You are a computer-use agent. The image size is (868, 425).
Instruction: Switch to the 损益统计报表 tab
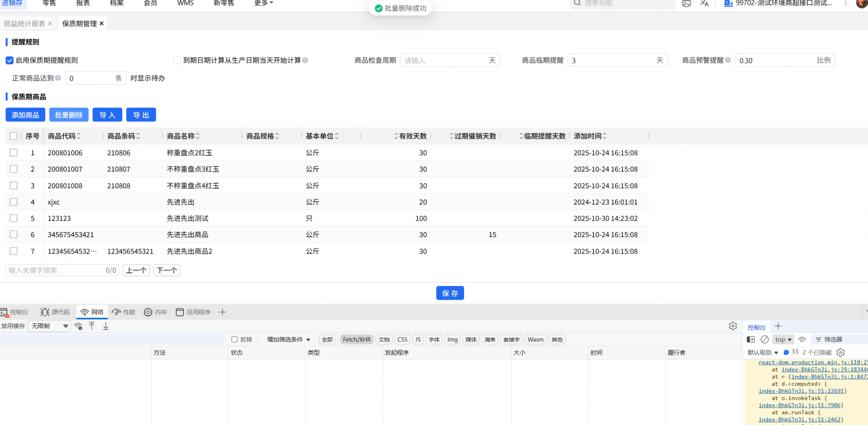click(x=24, y=24)
